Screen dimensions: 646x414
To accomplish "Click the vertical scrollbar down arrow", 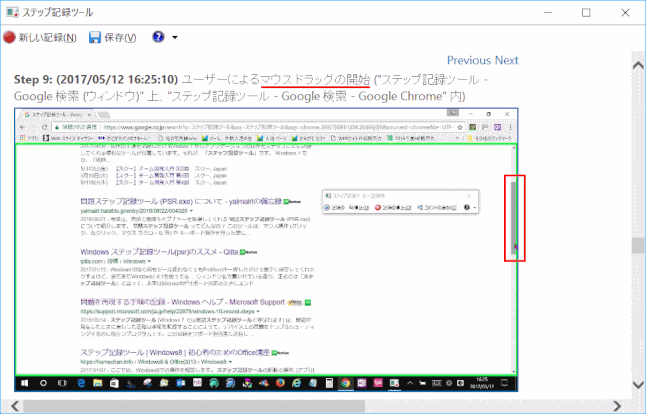I will (638, 385).
